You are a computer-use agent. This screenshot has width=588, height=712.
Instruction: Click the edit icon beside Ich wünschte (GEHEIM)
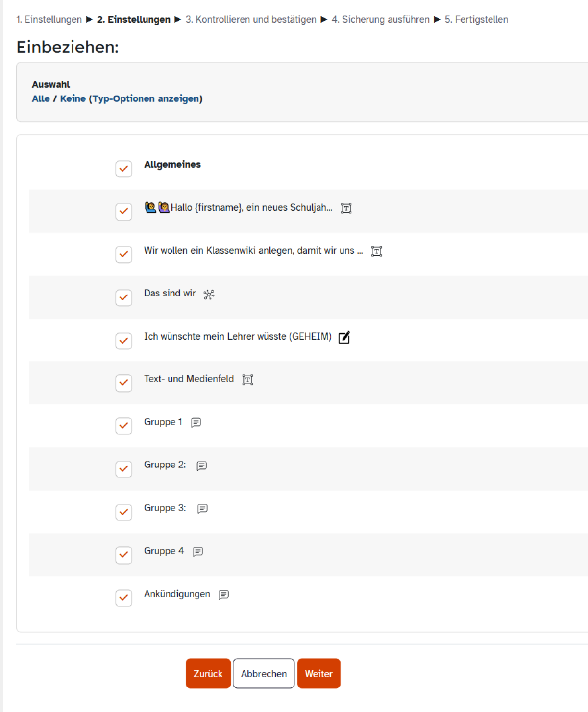pyautogui.click(x=344, y=337)
